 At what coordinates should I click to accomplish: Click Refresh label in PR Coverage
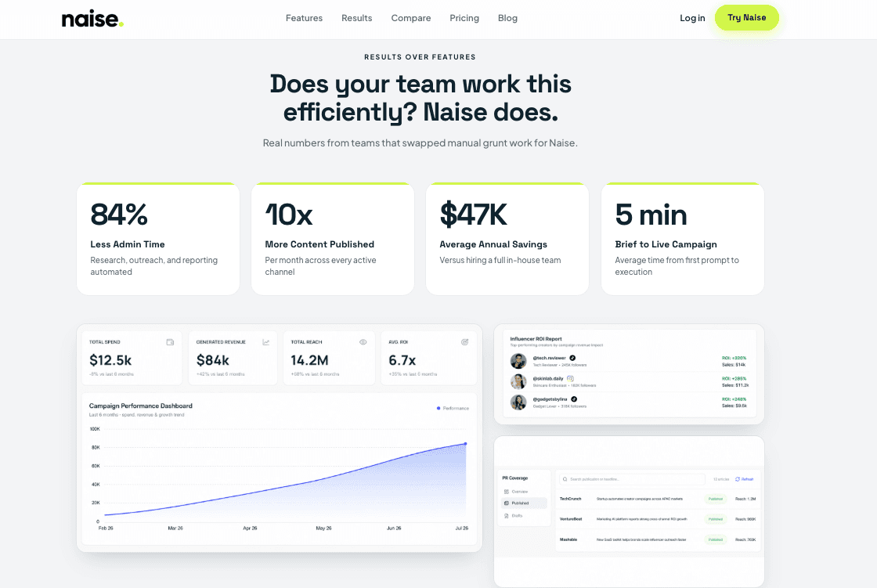(x=747, y=479)
